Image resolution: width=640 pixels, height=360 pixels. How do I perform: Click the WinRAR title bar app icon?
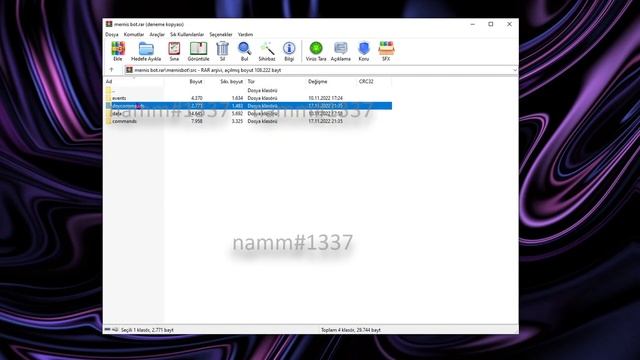click(109, 24)
